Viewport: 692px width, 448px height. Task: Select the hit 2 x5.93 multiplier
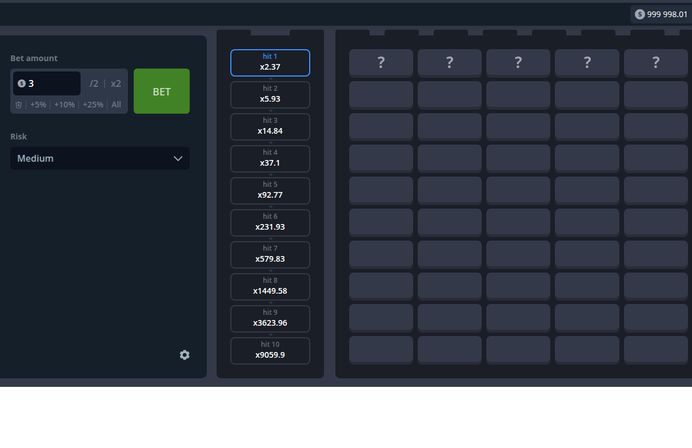[x=270, y=95]
